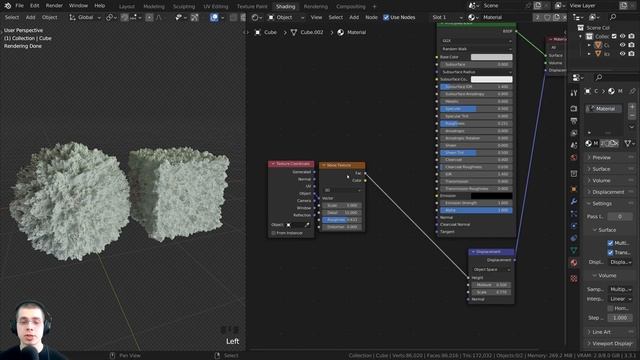Open viewport Object menu

pyautogui.click(x=50, y=18)
